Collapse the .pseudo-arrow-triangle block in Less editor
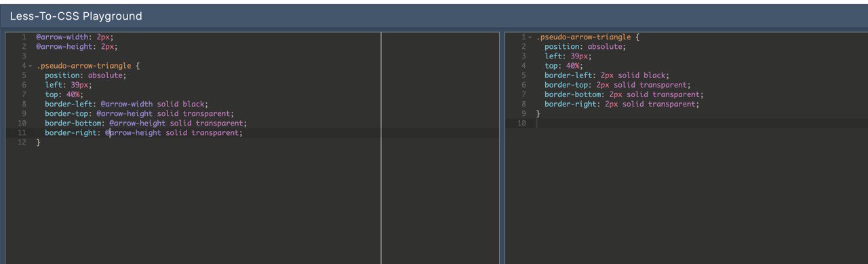The height and width of the screenshot is (264, 868). [30, 66]
